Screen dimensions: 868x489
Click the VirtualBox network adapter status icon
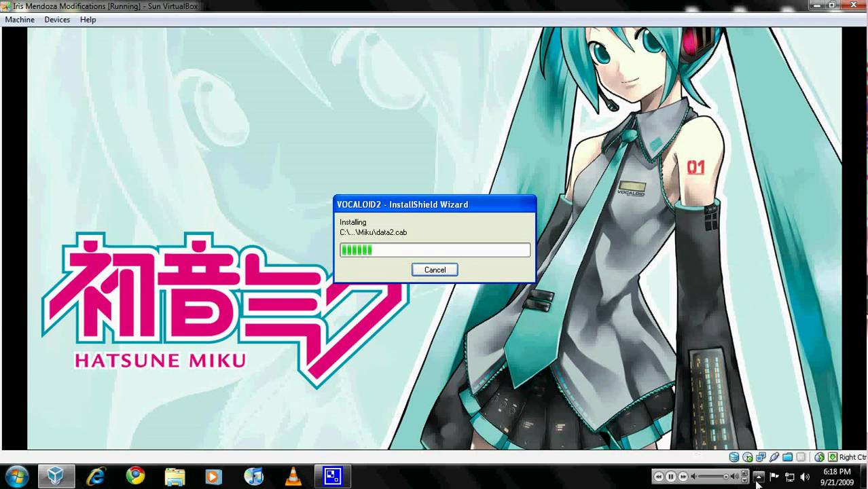coord(761,457)
